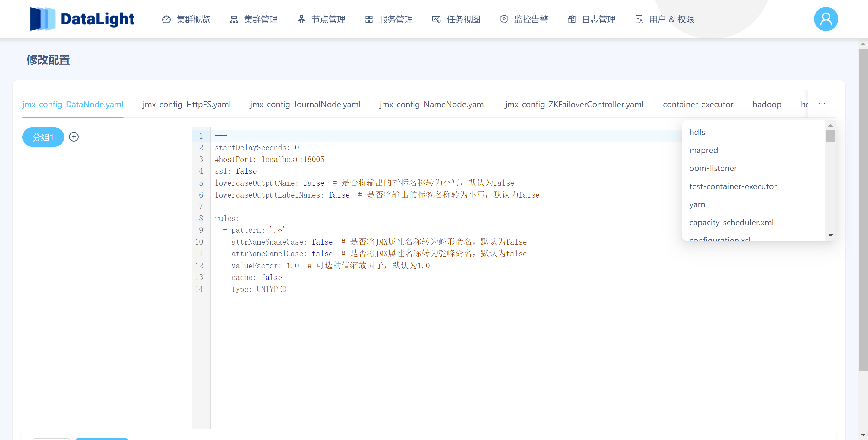Click valueFactor: 1.0 line

pyautogui.click(x=330, y=266)
